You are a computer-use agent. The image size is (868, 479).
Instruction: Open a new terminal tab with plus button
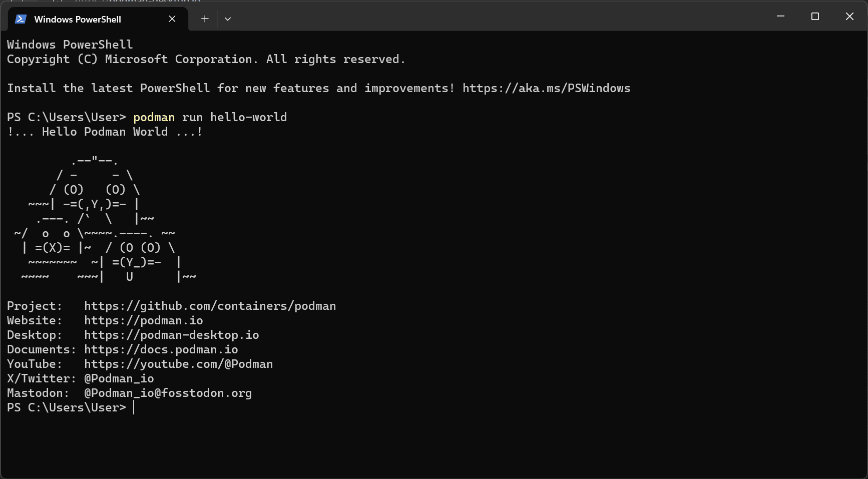click(205, 19)
